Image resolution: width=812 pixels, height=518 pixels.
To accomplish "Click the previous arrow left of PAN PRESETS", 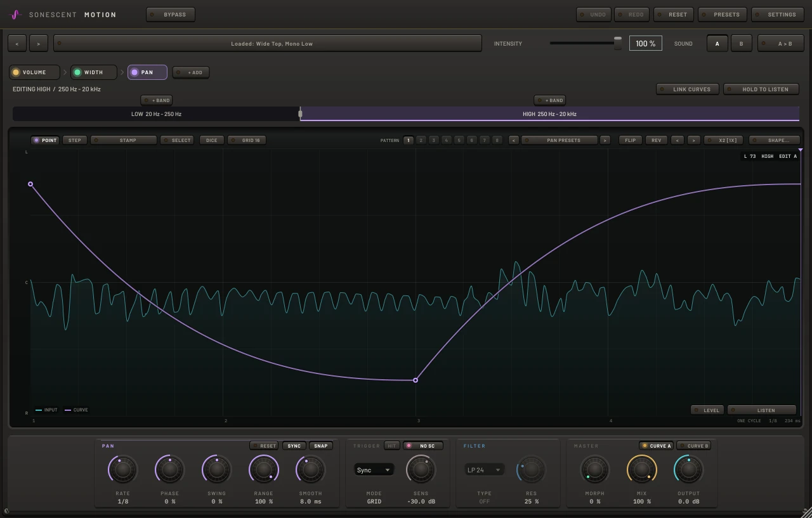I will (x=514, y=140).
